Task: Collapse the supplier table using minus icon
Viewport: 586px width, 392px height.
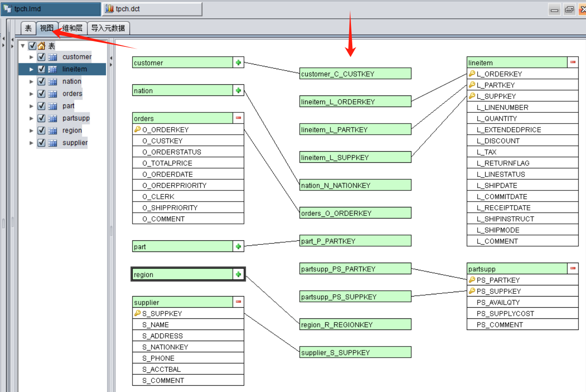Action: pyautogui.click(x=239, y=302)
